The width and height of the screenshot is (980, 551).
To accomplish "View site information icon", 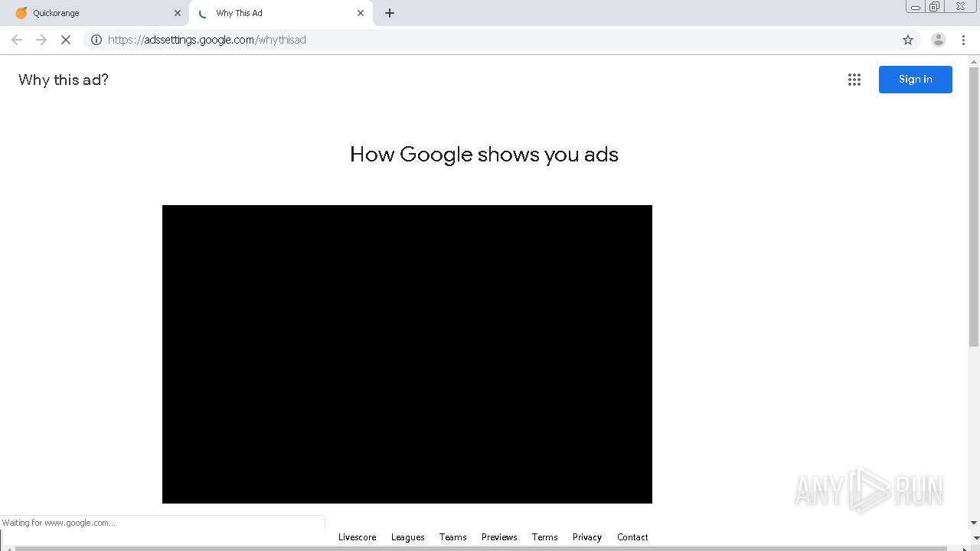I will (96, 40).
